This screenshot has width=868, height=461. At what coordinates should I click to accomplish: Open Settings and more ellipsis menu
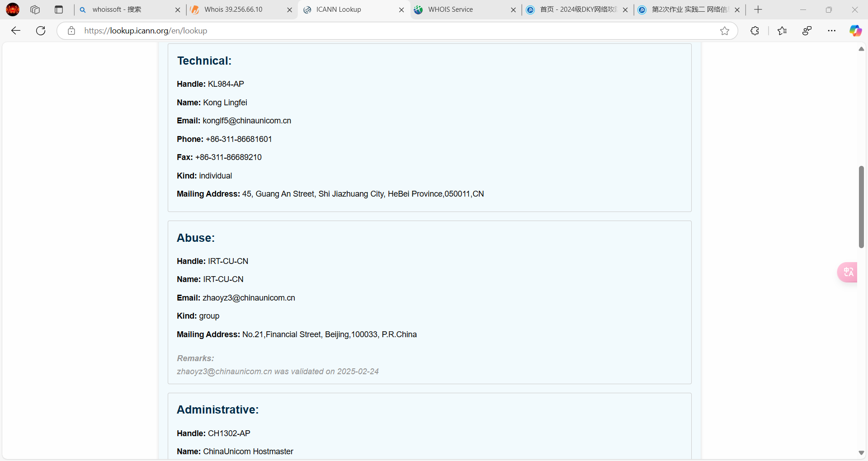(832, 31)
